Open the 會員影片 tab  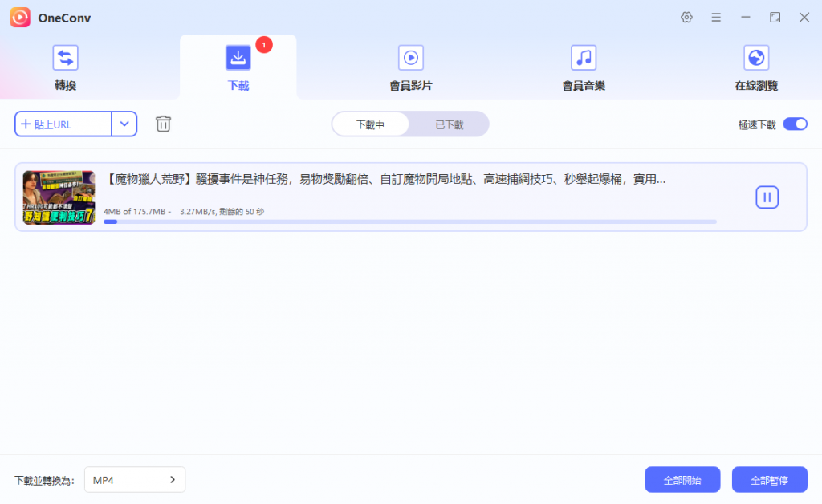[410, 67]
